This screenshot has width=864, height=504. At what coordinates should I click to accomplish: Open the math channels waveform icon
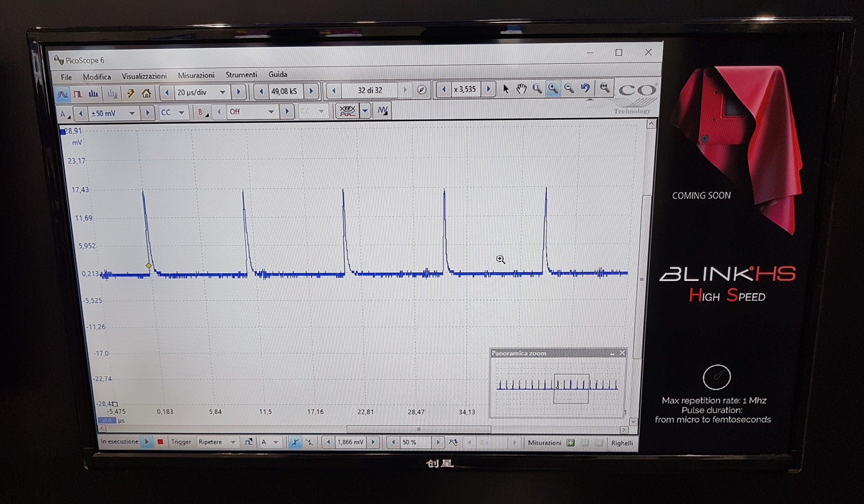[x=382, y=111]
